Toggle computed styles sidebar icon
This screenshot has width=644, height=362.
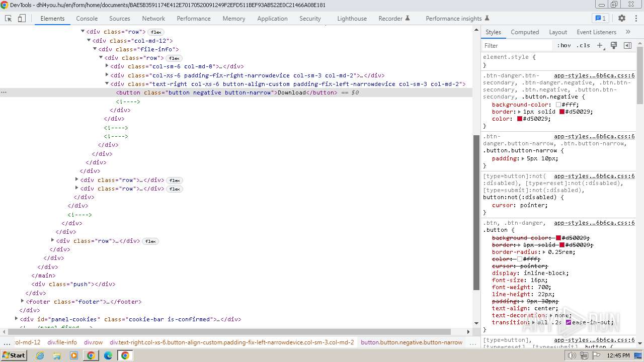click(627, 45)
